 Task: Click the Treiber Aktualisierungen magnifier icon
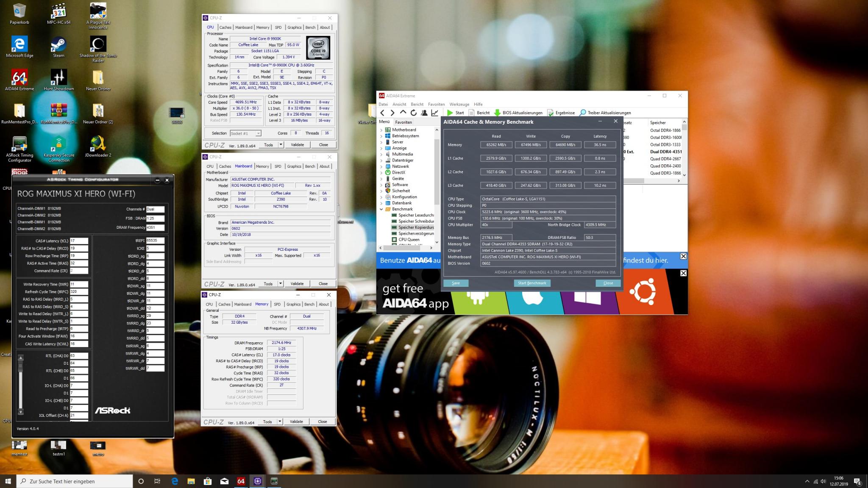[583, 113]
